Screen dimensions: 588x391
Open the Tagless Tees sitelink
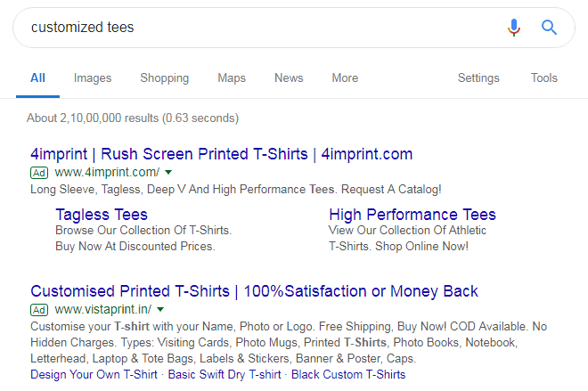[102, 215]
